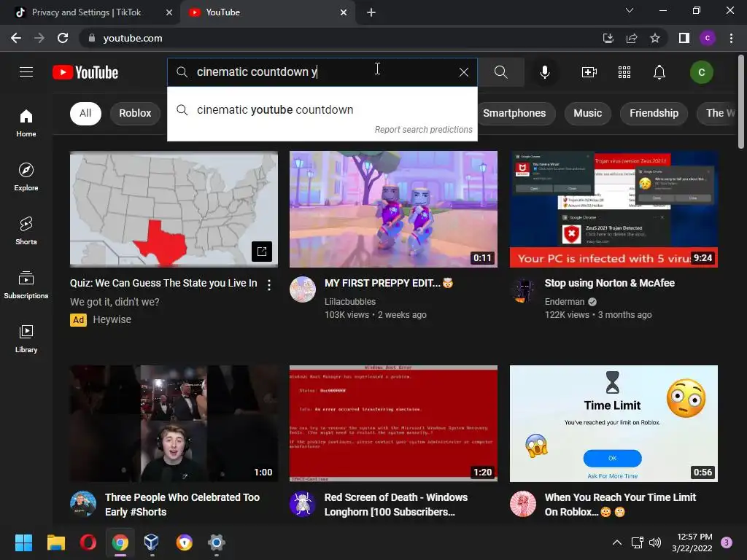This screenshot has height=560, width=747.
Task: Select the 'cinematic youtube countdown' suggestion
Action: pyautogui.click(x=322, y=110)
